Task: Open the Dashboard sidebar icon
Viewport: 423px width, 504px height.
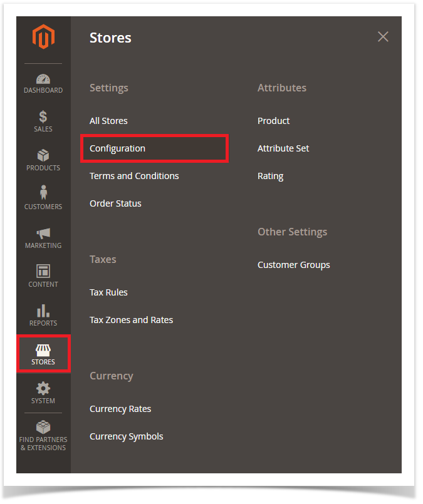Action: click(43, 80)
